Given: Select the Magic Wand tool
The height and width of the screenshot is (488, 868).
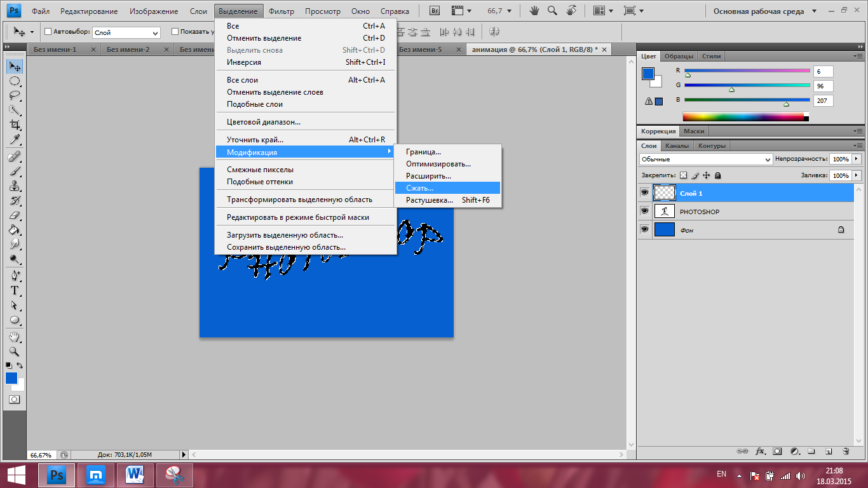Looking at the screenshot, I should [15, 110].
